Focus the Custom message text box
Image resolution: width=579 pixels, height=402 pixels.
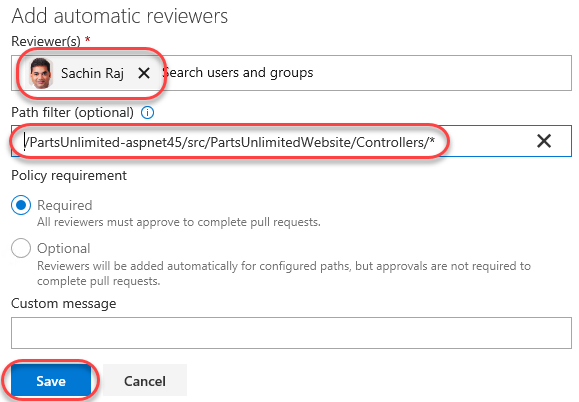click(291, 333)
